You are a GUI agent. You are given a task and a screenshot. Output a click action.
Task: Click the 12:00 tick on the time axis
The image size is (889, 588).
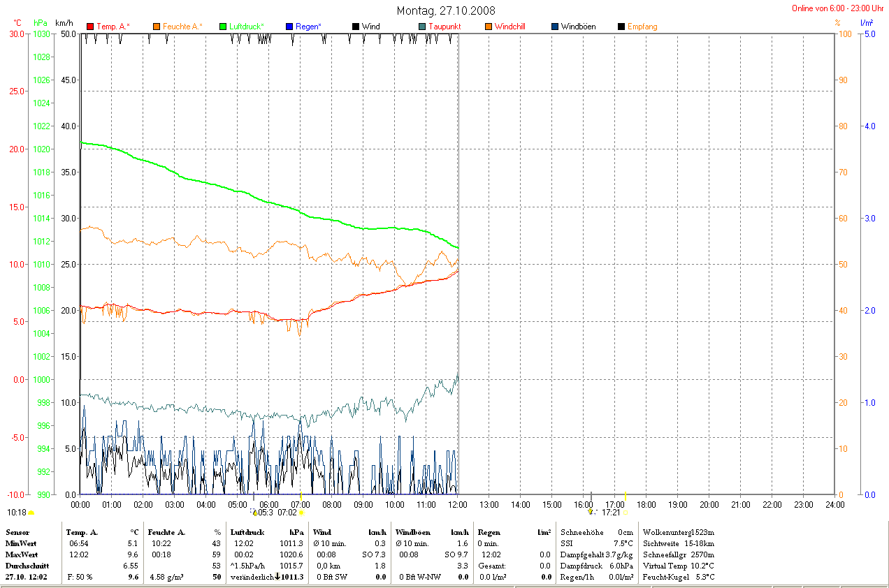coord(457,504)
